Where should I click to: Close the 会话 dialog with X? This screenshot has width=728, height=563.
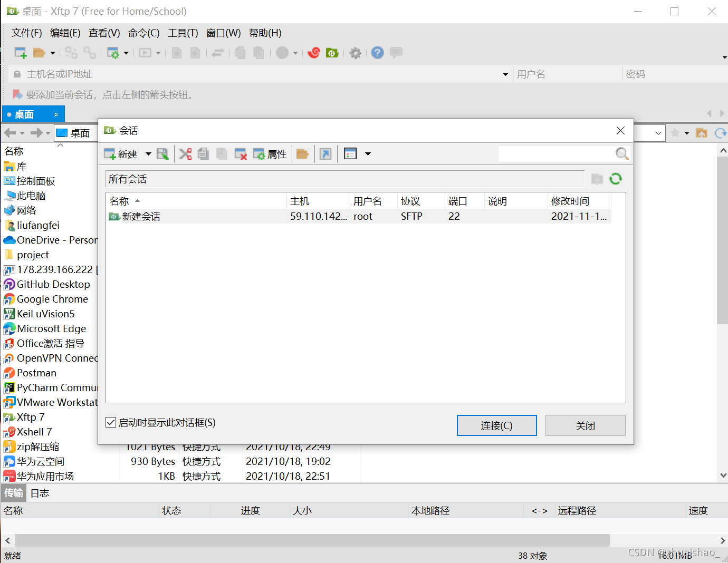click(x=620, y=130)
